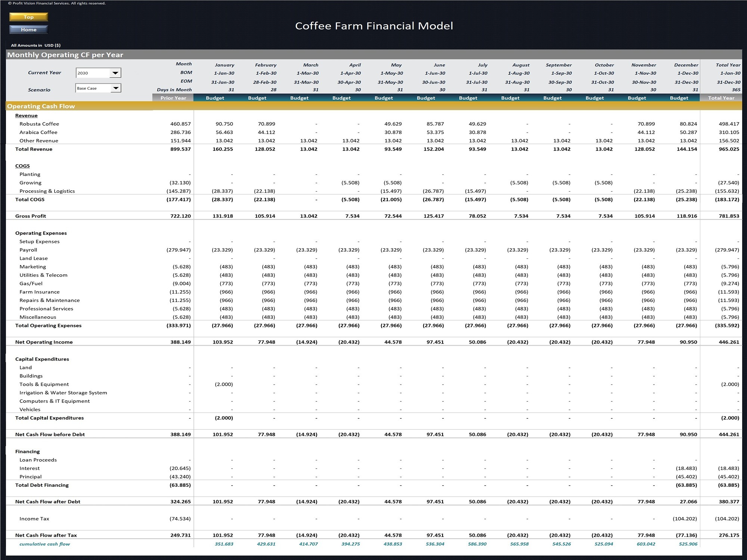Click the December cumulative cash flow 525.906
Image resolution: width=747 pixels, height=560 pixels.
pos(688,544)
